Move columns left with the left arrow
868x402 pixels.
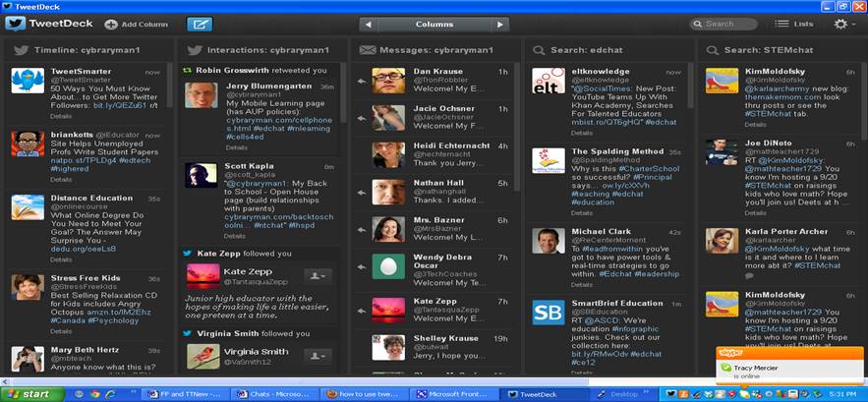(368, 25)
